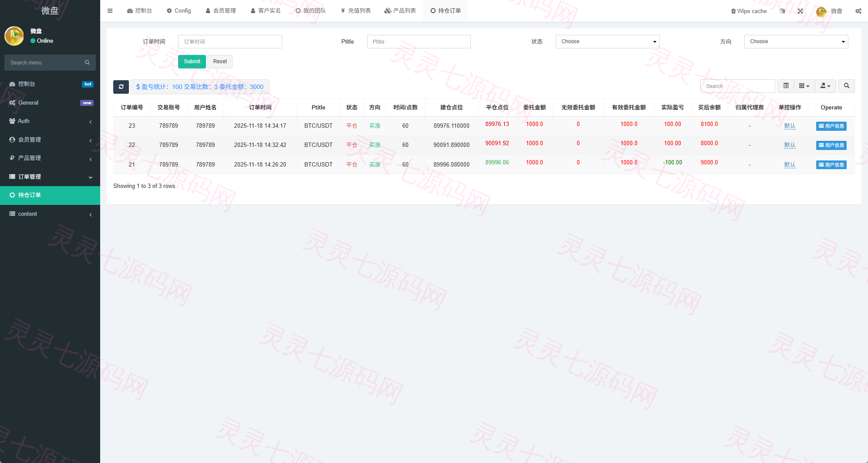Click the table search magnifier button
The image size is (868, 463).
point(847,86)
